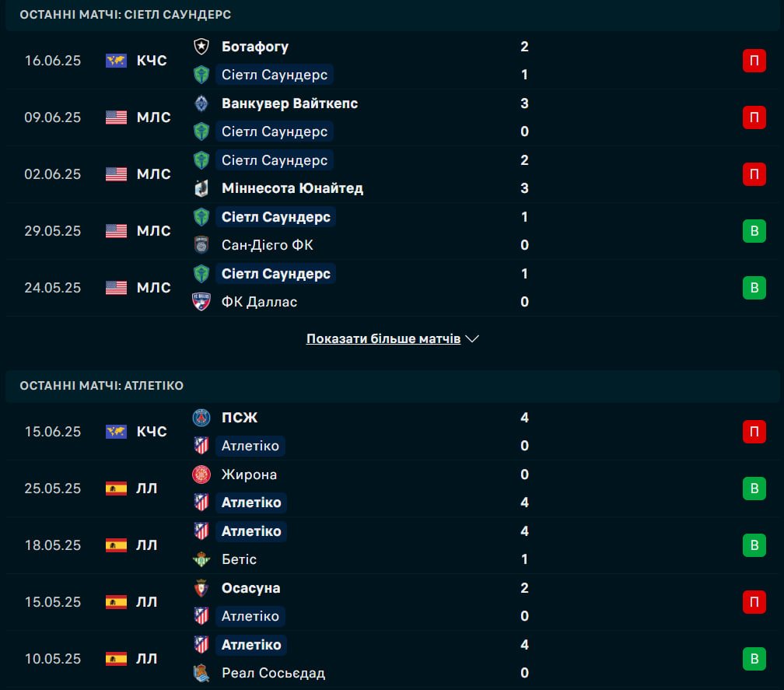Expand the more matches chevron arrow
The width and height of the screenshot is (784, 690).
(472, 339)
